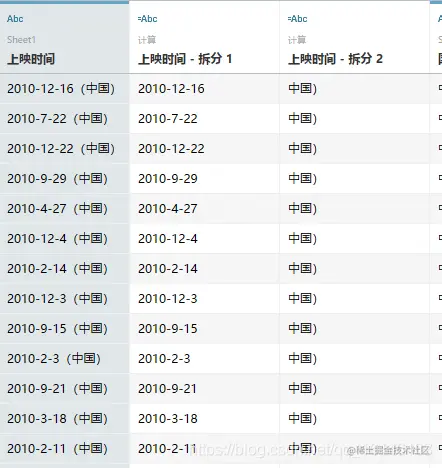
Task: Click 2010-9-21 in the 拆分 1 column
Action: [x=167, y=389]
